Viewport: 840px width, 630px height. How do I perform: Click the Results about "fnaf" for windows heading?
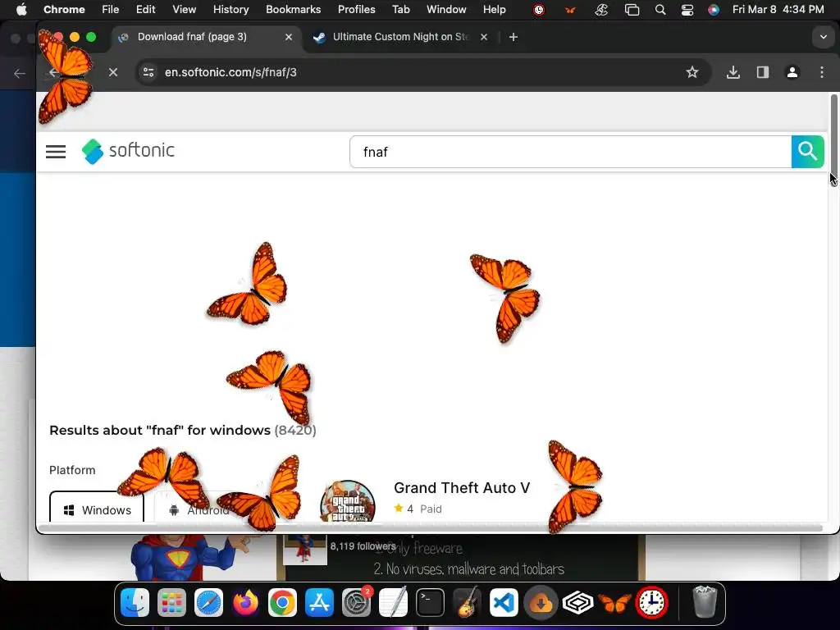(x=183, y=430)
